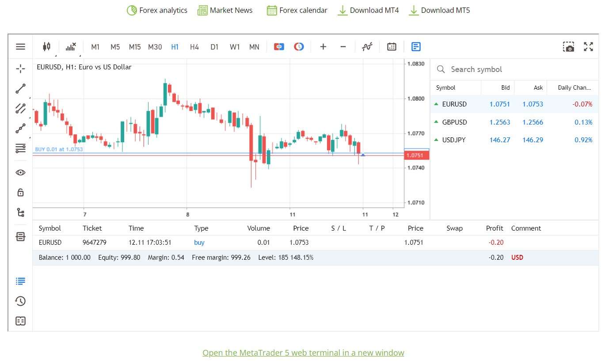
Task: Sort by Daily Change column
Action: coord(574,87)
